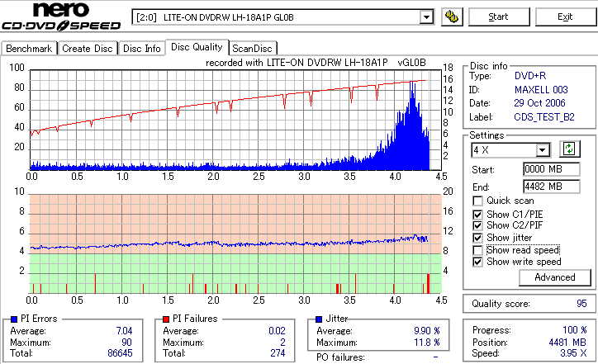The image size is (598, 364).
Task: Click the Speed value 3.95 X
Action: click(x=573, y=353)
